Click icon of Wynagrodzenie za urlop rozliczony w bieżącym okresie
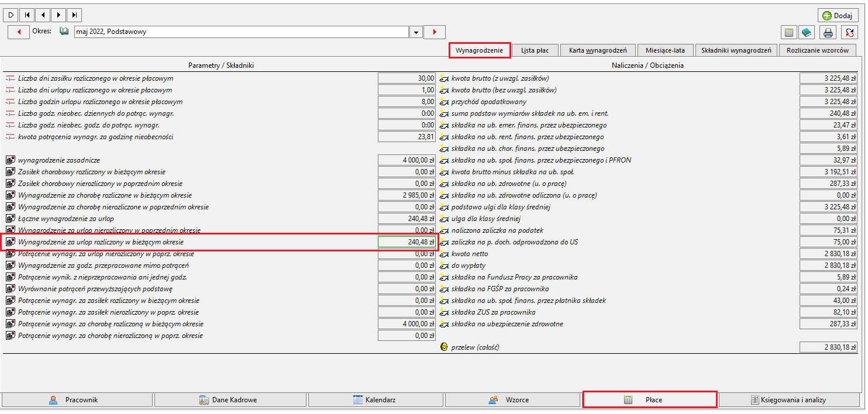 click(x=10, y=241)
